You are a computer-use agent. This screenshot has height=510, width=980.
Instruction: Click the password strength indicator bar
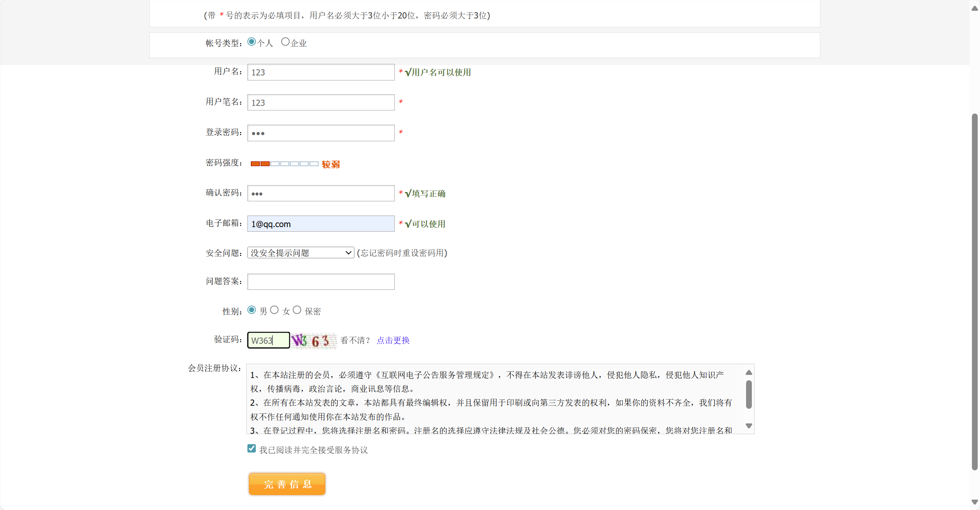(284, 164)
